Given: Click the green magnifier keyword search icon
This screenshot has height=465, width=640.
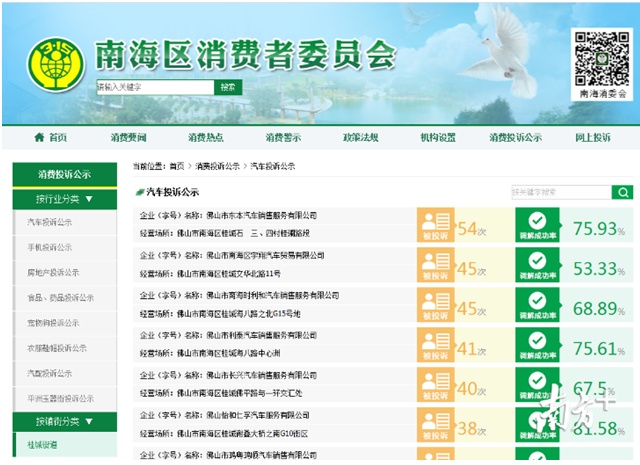Looking at the screenshot, I should tap(623, 192).
